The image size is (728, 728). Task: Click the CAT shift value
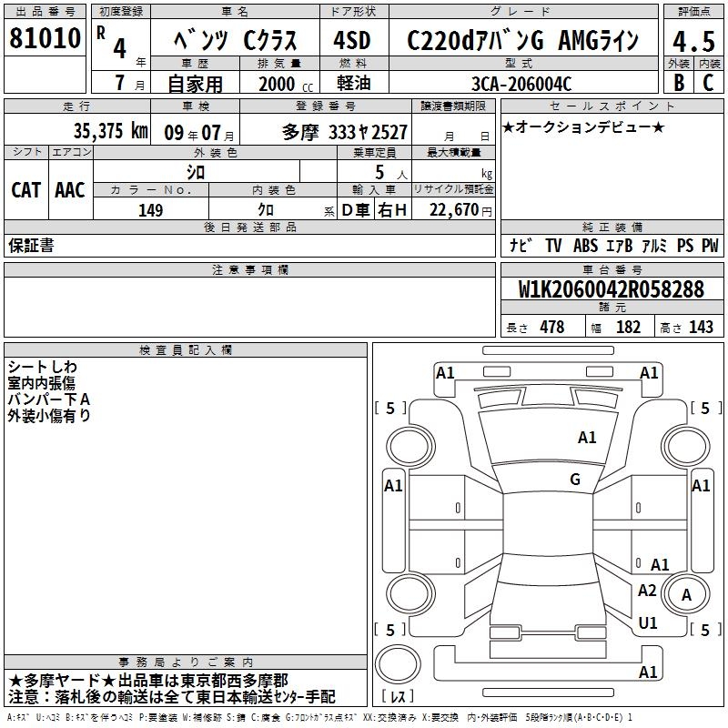26,190
